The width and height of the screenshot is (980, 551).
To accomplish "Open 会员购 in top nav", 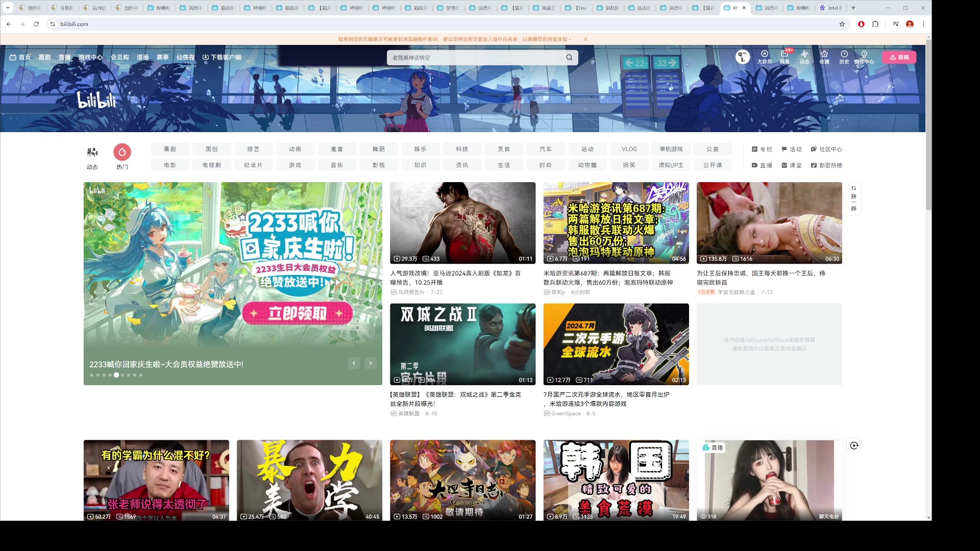I will pyautogui.click(x=119, y=57).
